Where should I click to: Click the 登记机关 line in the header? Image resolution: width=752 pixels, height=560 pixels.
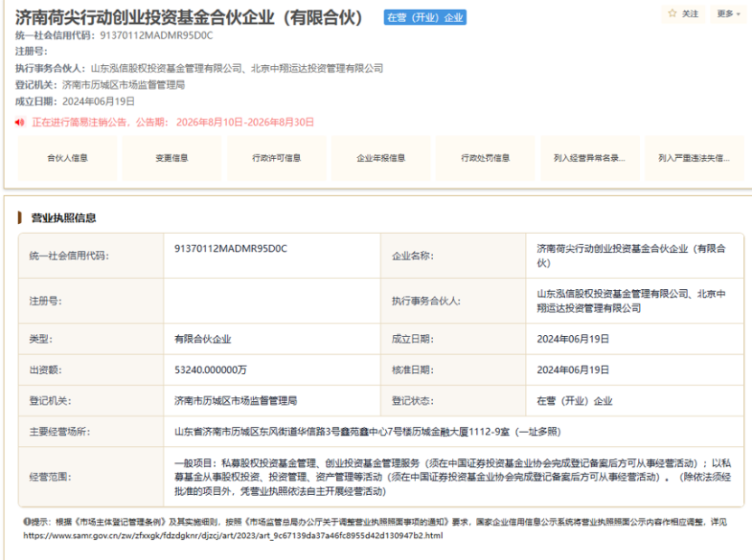pos(99,85)
